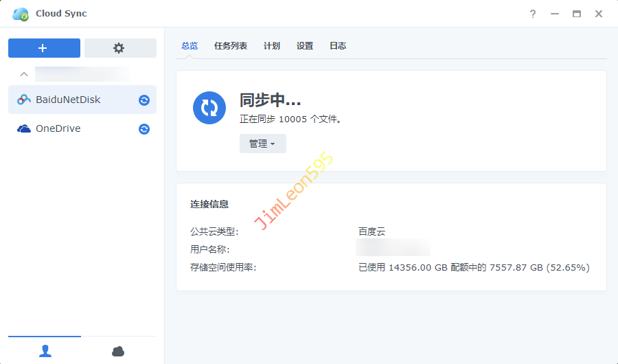This screenshot has height=364, width=618.
Task: Maximize the Cloud Sync window
Action: [577, 14]
